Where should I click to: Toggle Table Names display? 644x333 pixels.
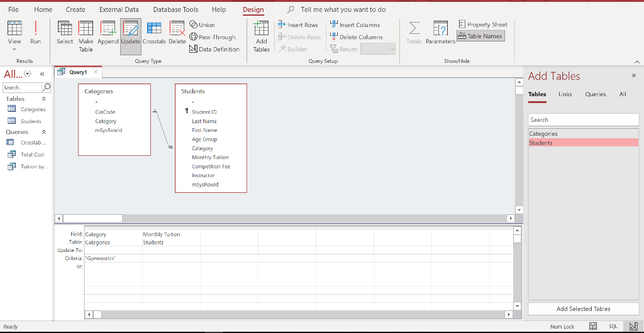point(480,36)
